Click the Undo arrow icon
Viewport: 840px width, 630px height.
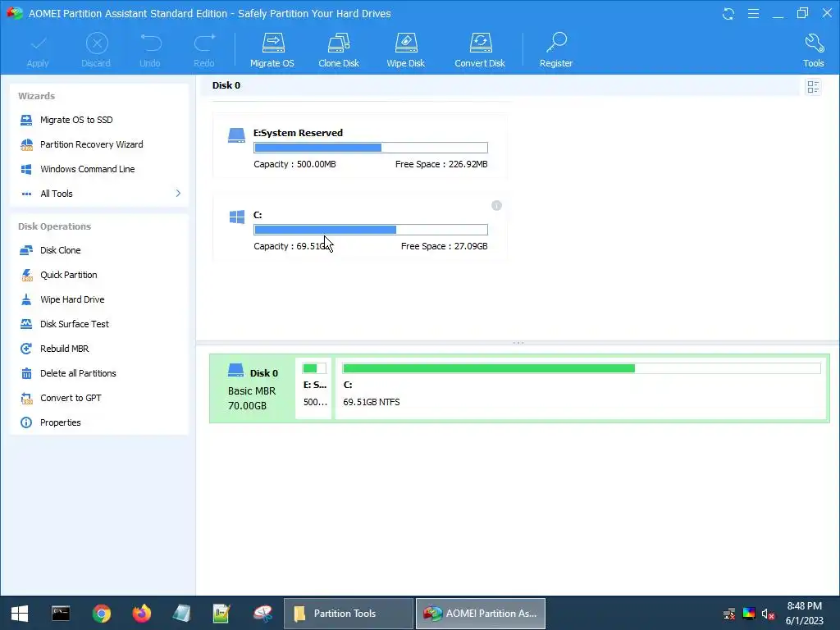point(151,43)
